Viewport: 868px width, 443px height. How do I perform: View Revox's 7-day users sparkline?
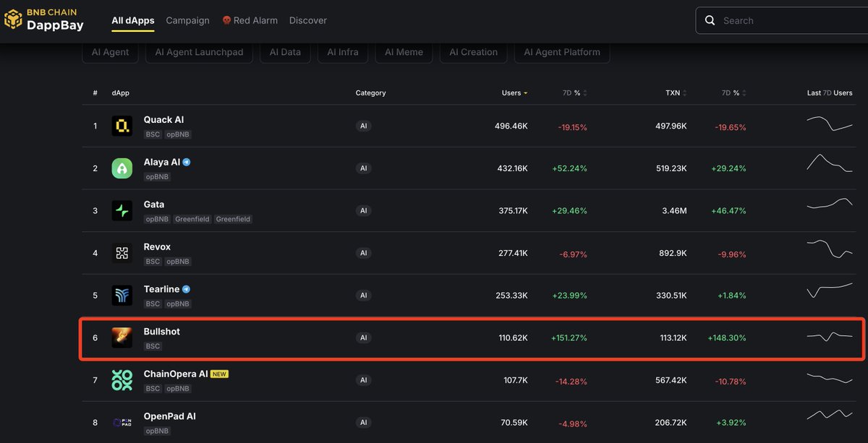(830, 249)
